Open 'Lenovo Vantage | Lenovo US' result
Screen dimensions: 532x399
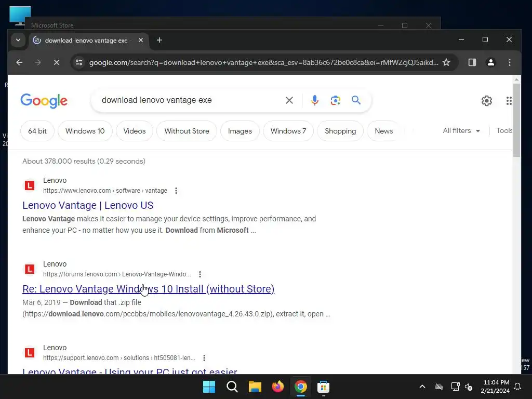88,205
